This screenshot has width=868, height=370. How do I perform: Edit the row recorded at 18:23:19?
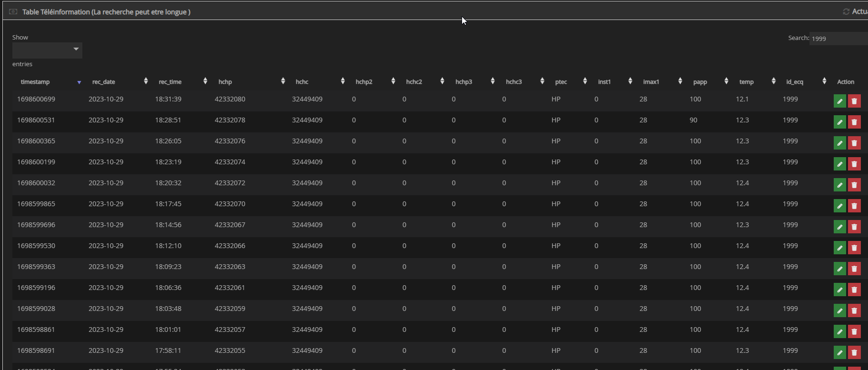tap(840, 164)
